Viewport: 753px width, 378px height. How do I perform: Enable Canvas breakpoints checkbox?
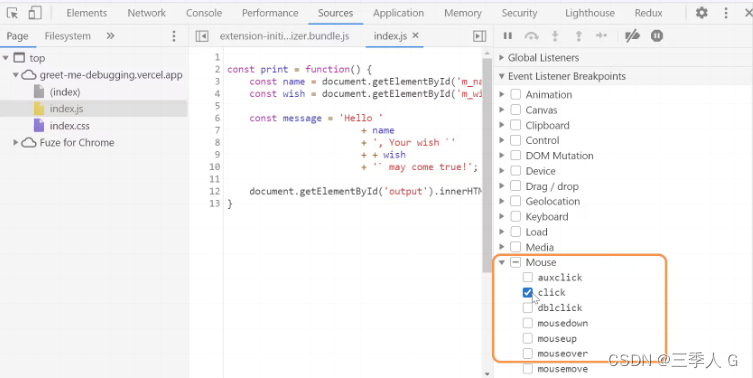tap(516, 110)
